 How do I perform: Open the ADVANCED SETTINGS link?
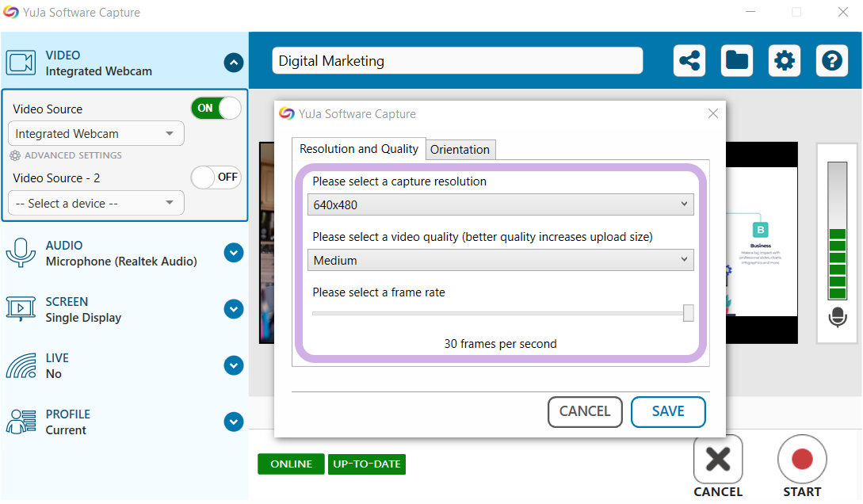[73, 155]
